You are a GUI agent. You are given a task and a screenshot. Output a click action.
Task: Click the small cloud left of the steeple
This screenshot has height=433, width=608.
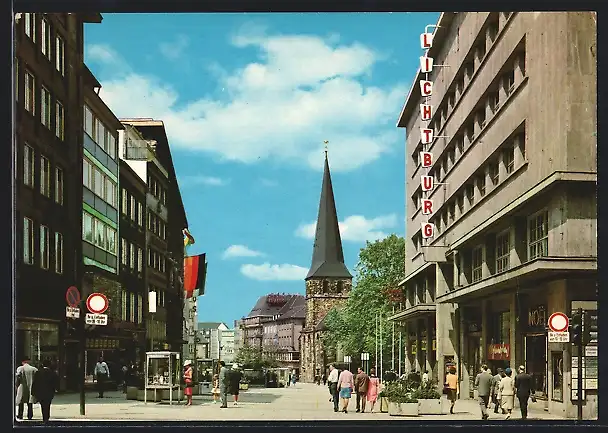(241, 252)
